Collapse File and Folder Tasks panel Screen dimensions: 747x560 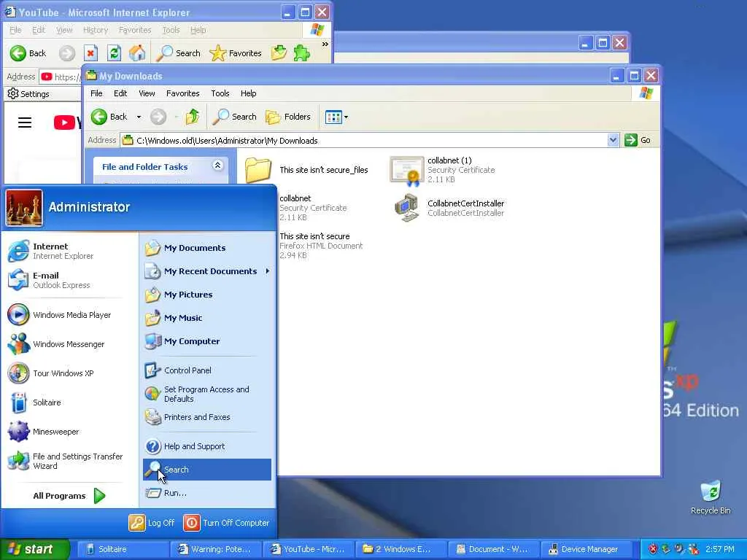(x=217, y=166)
